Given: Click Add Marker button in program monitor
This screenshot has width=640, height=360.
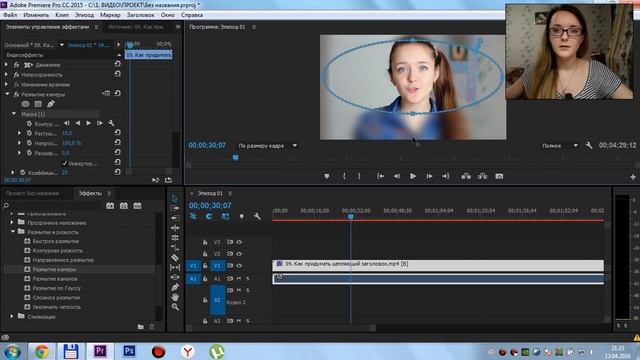Looking at the screenshot, I should point(327,176).
